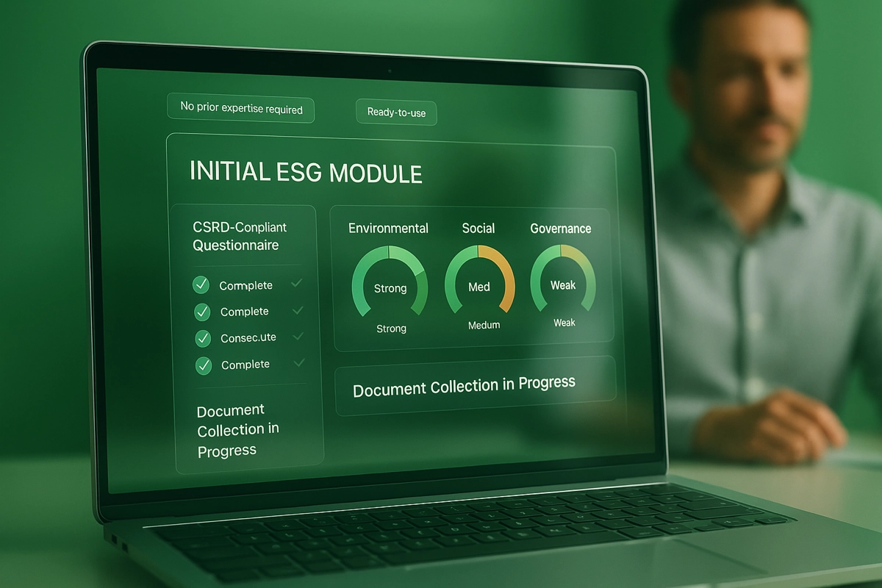
Task: Open the wide Document Collection in Progress banner
Action: coord(465,386)
